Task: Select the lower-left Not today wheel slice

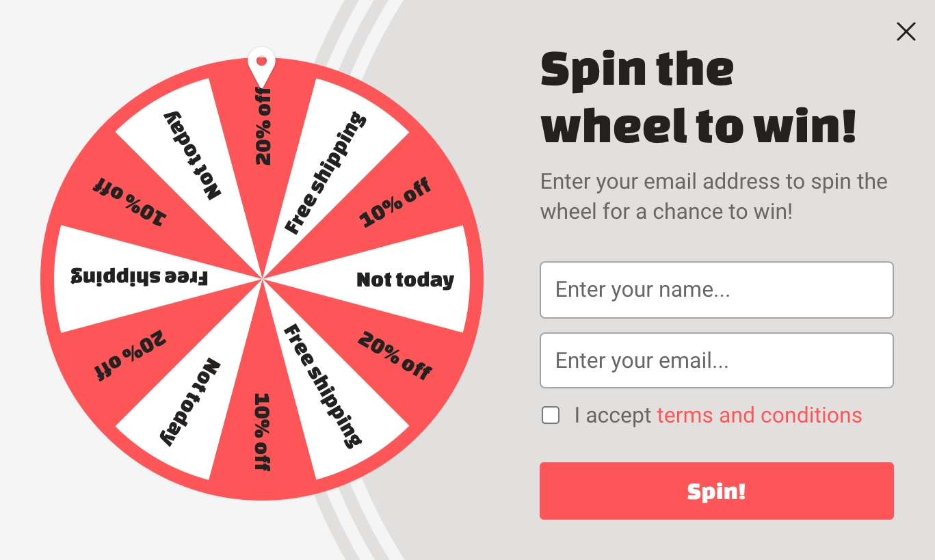Action: click(x=193, y=402)
